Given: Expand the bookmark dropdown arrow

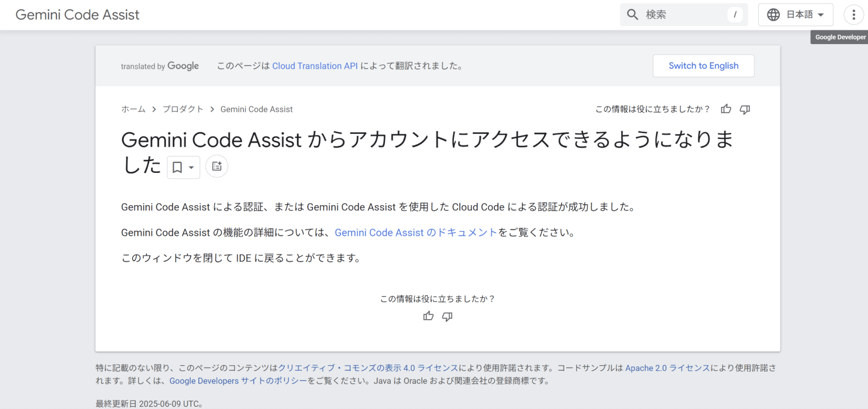Looking at the screenshot, I should (192, 167).
